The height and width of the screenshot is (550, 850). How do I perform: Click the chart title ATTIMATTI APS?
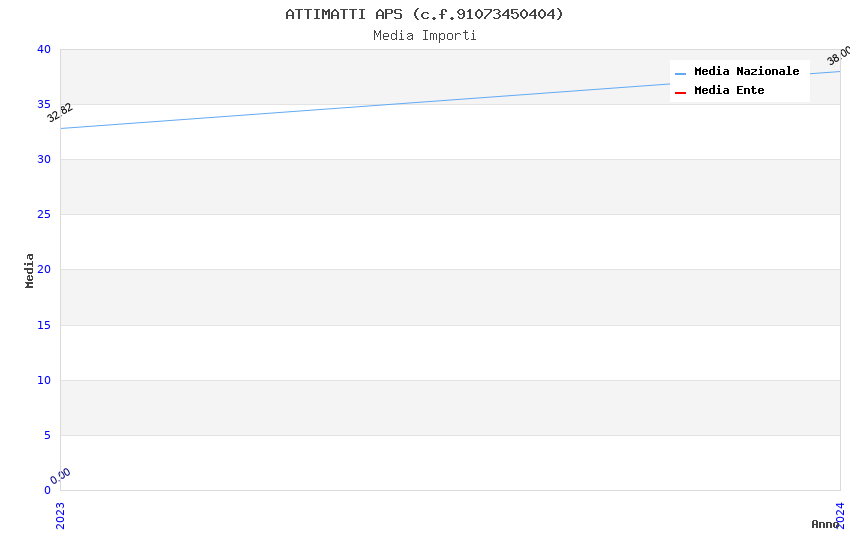pyautogui.click(x=424, y=14)
